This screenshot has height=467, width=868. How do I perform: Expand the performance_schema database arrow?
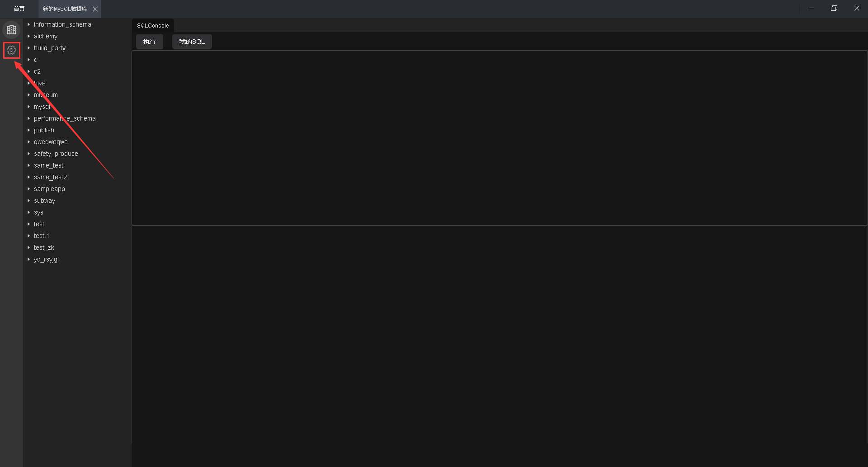pyautogui.click(x=28, y=118)
